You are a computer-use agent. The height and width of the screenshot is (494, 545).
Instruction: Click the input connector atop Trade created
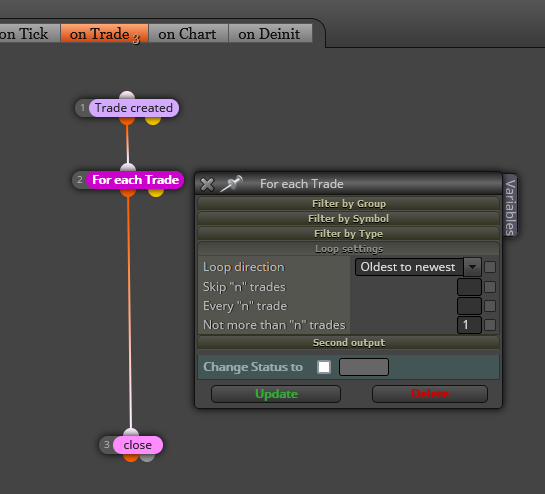[x=127, y=96]
